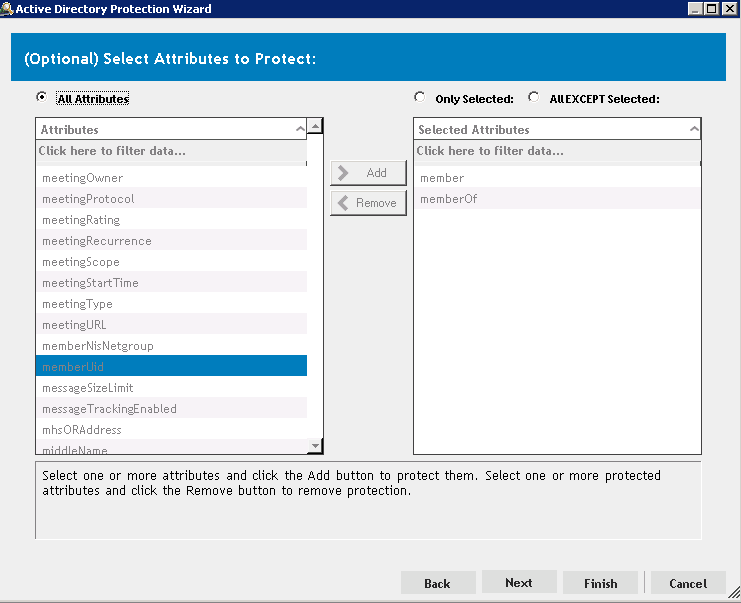Select the meetingOwner attribute
Image resolution: width=741 pixels, height=603 pixels.
(x=83, y=178)
